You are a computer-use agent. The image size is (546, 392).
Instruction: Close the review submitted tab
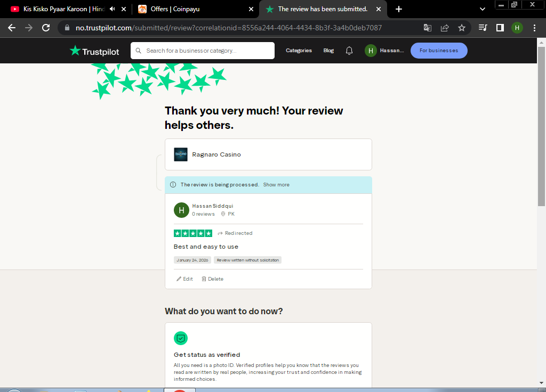coord(379,9)
